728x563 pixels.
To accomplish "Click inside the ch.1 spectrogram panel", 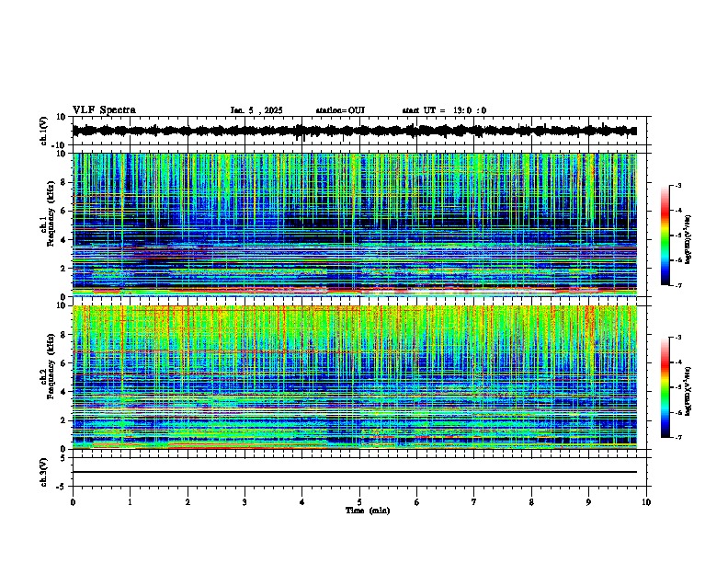I will click(355, 224).
